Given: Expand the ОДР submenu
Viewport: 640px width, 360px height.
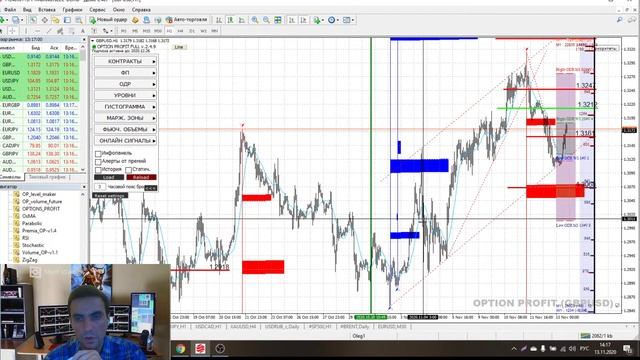Looking at the screenshot, I should pos(125,84).
